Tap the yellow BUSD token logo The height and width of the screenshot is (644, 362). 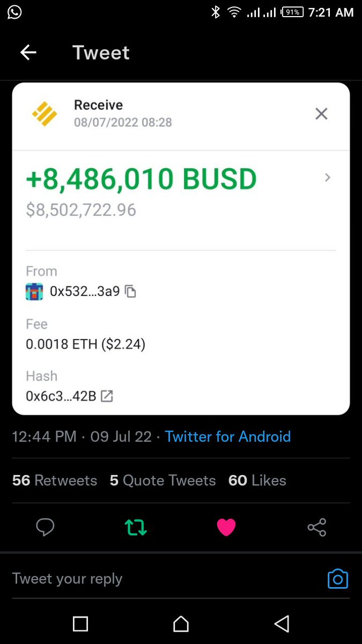click(45, 114)
